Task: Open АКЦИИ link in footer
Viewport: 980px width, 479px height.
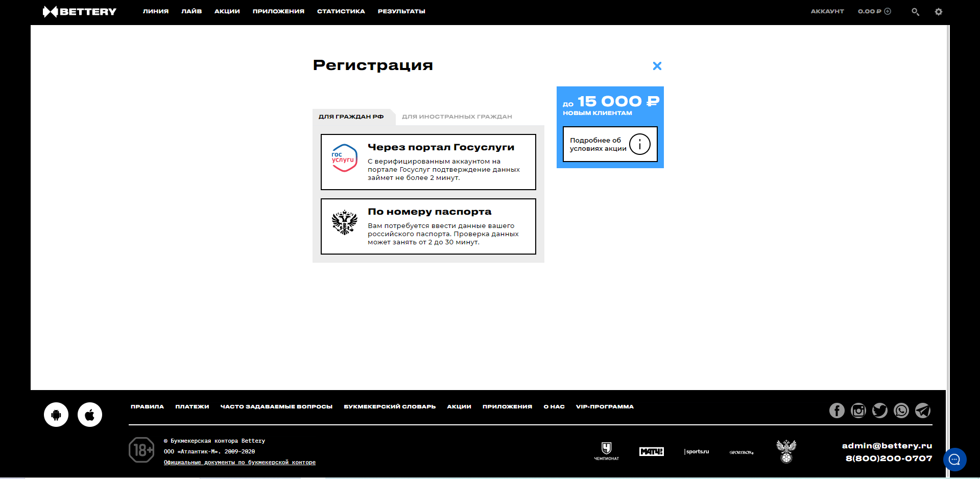Action: 459,407
